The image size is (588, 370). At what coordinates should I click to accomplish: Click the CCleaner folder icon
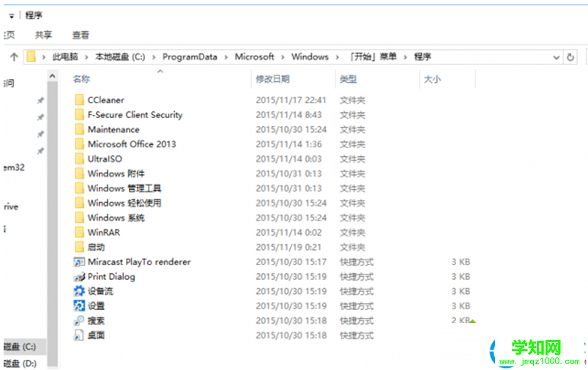[x=79, y=100]
